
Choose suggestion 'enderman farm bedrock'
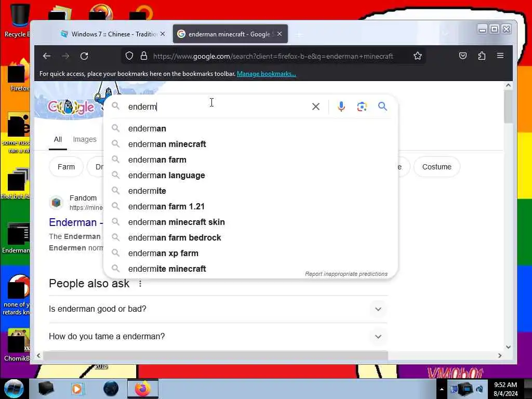[x=250, y=238]
